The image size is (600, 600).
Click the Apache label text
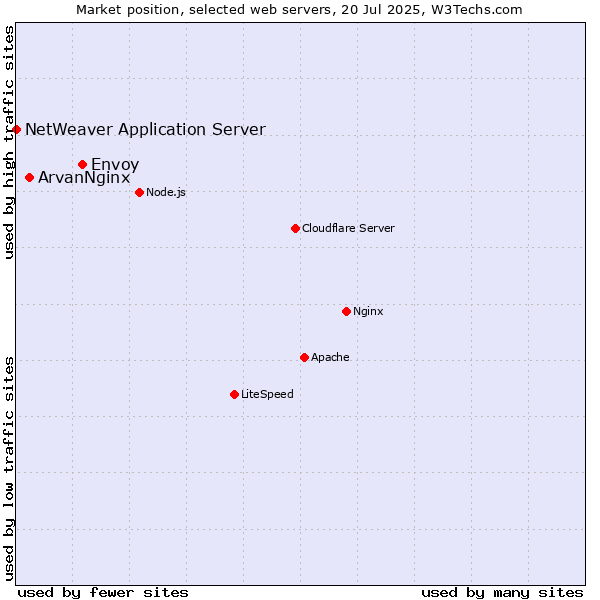(x=330, y=357)
